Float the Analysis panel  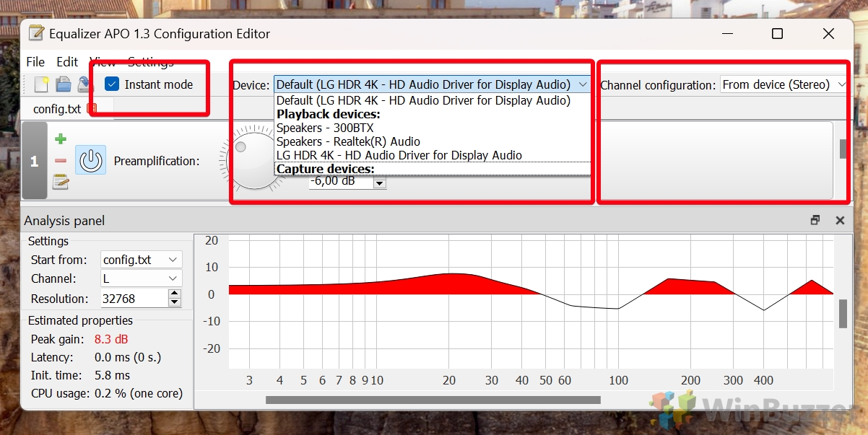tap(815, 220)
